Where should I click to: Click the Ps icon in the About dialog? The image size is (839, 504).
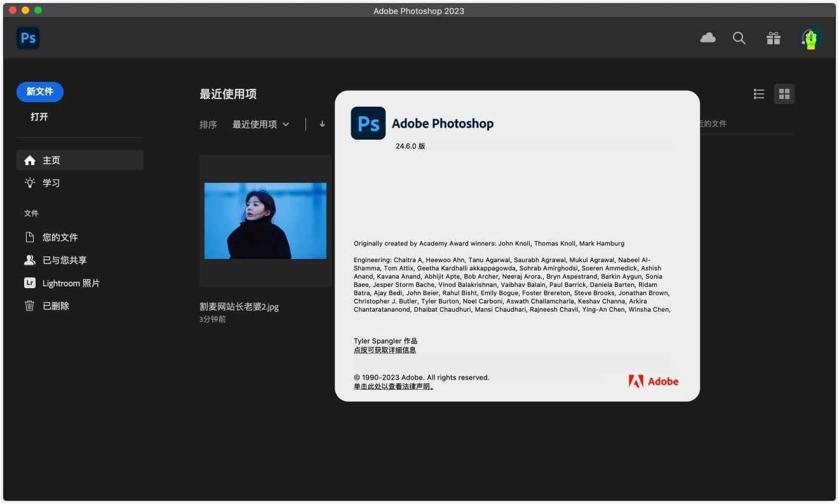click(x=368, y=123)
